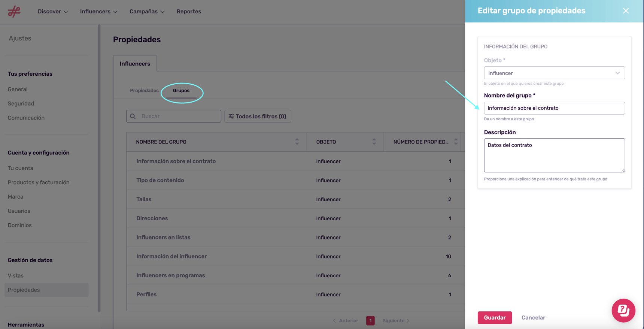Open the Objeto Influencer combo box
The width and height of the screenshot is (644, 329).
[x=554, y=73]
